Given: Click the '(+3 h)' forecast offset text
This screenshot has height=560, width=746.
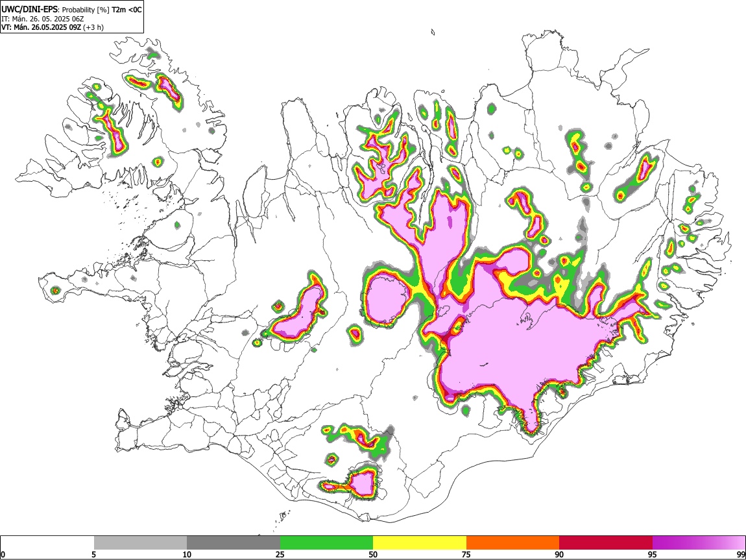Looking at the screenshot, I should [93, 27].
